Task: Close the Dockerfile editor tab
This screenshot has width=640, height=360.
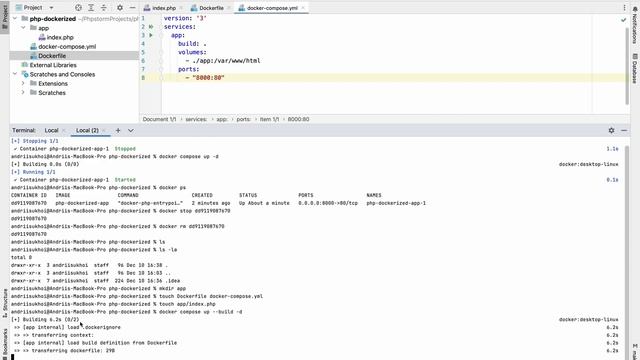Action: tap(229, 8)
